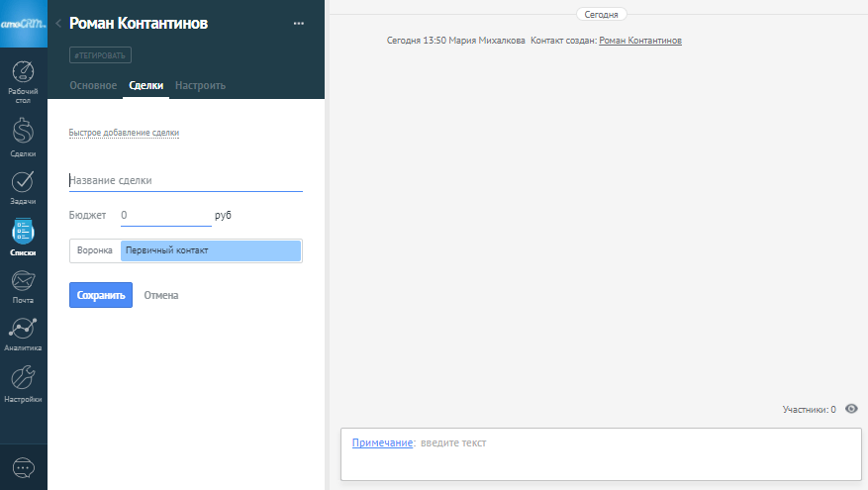This screenshot has height=490, width=868.
Task: Open the Рабочий стол dashboard icon
Action: point(23,74)
